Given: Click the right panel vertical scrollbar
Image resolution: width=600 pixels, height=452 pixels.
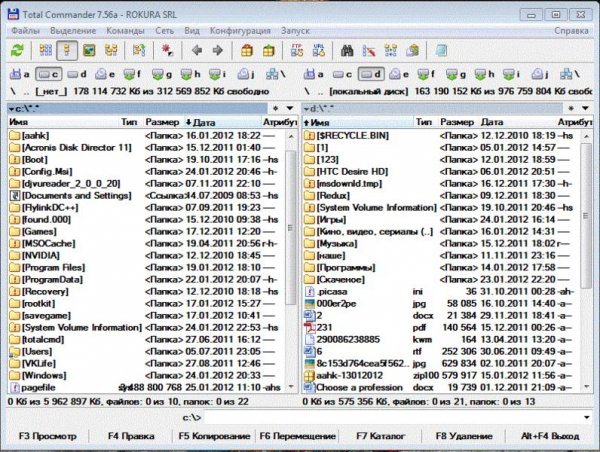Looking at the screenshot, I should [x=586, y=261].
